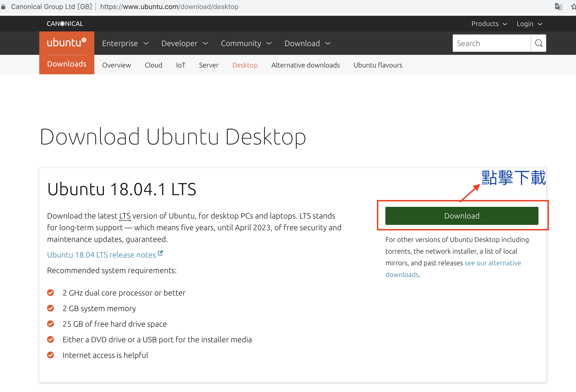Open the Enterprise menu
This screenshot has width=576, height=392.
coord(125,43)
